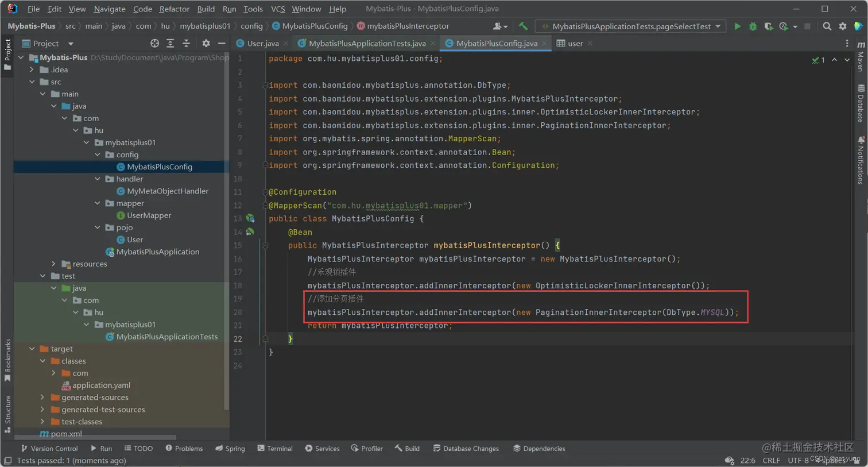Open the Dependencies tool window
868x467 pixels.
point(539,449)
